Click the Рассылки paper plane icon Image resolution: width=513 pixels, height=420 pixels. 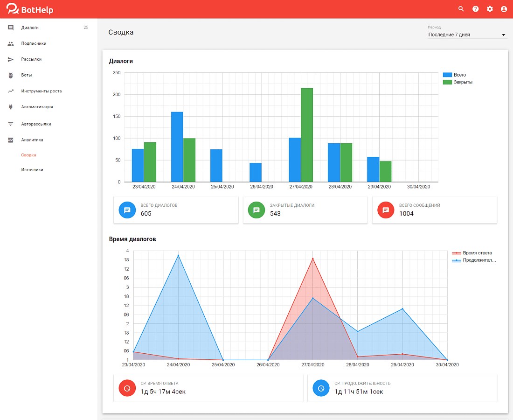click(11, 59)
